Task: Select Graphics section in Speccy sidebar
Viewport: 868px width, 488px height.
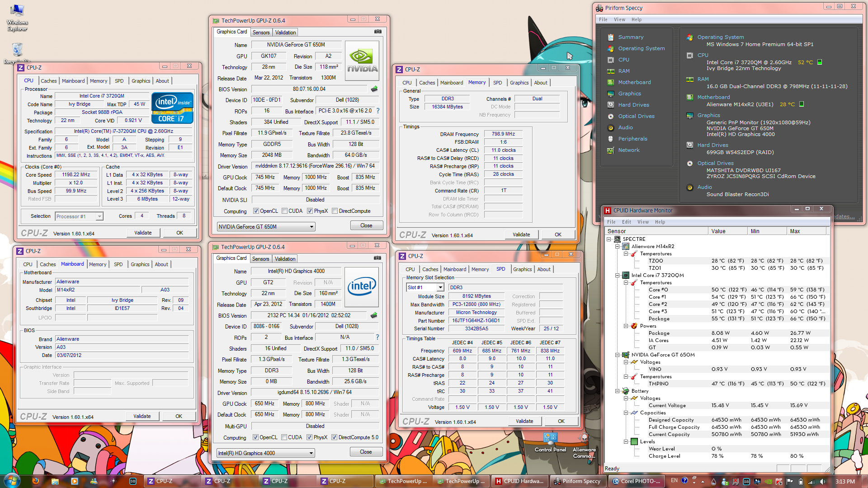Action: [x=629, y=94]
